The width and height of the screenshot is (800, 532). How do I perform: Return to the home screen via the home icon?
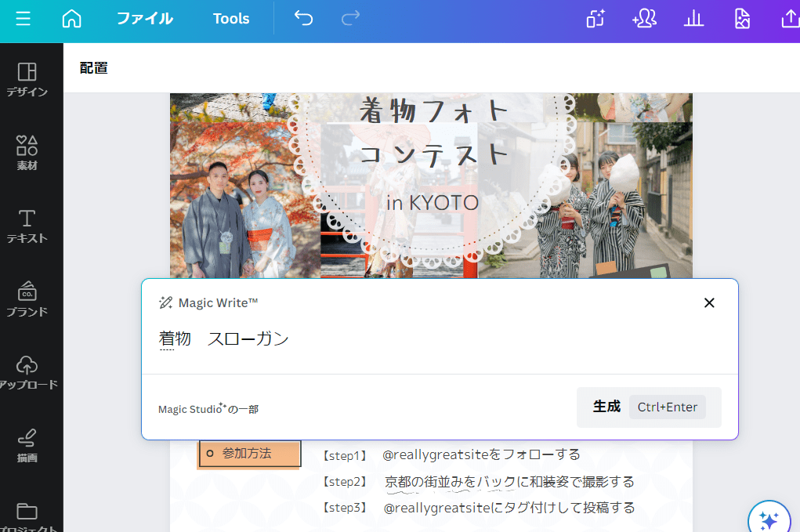click(71, 17)
